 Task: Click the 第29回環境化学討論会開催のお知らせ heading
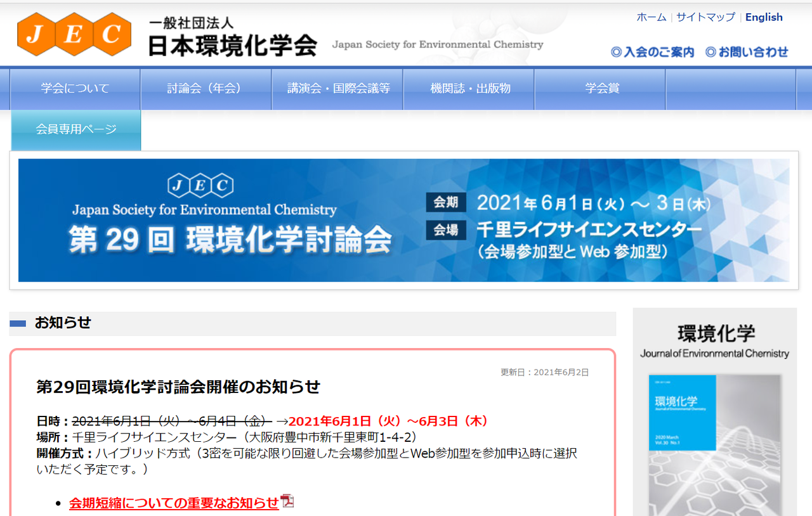coord(178,387)
